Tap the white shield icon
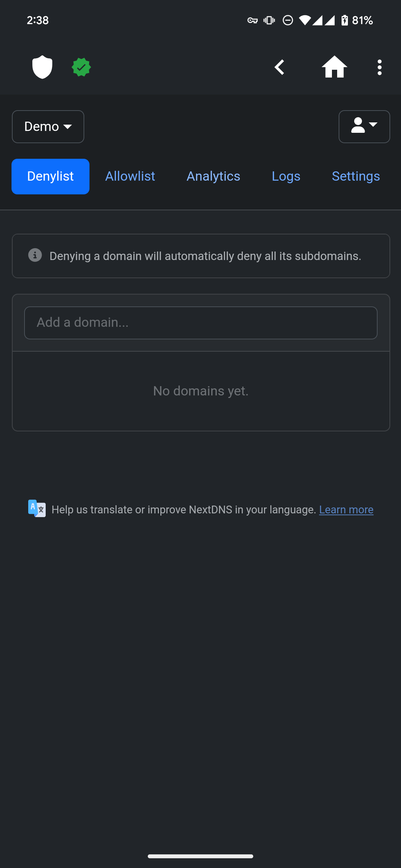401x868 pixels. [x=42, y=67]
